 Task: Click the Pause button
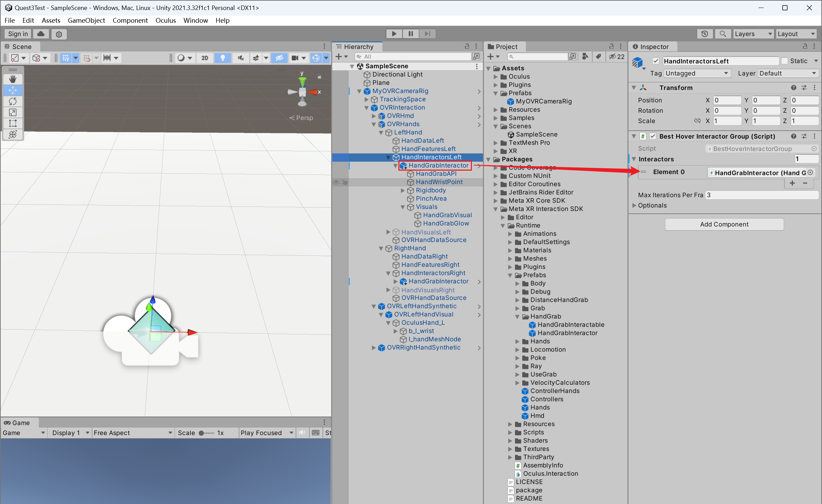411,34
